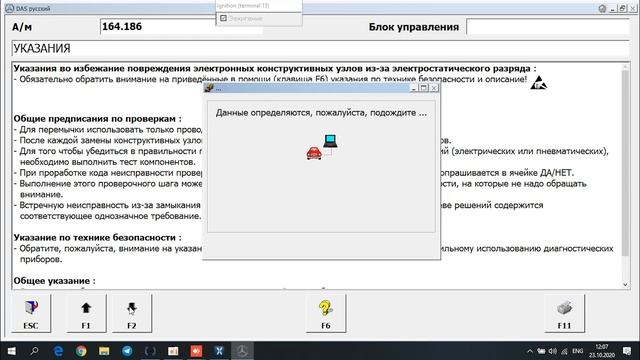Click the ESC exit button
Screen dimensions: 640x360
point(31,313)
